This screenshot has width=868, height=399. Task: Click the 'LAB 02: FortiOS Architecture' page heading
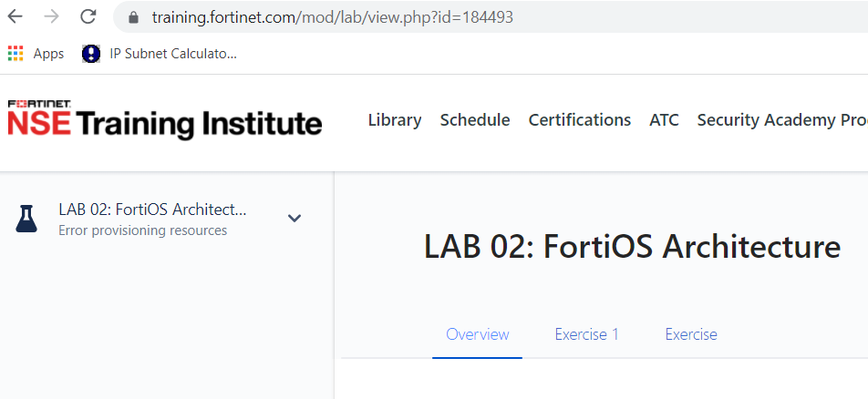point(632,247)
